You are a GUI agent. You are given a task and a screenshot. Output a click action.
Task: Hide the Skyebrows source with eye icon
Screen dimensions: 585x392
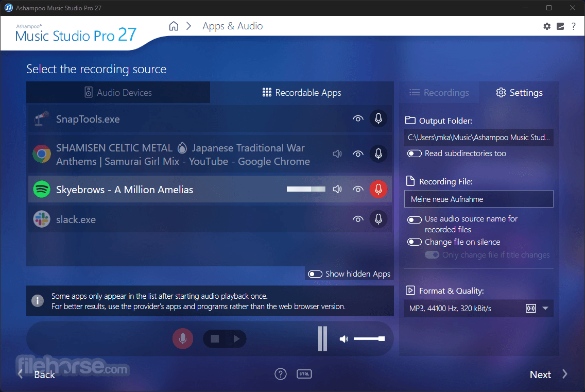[358, 189]
